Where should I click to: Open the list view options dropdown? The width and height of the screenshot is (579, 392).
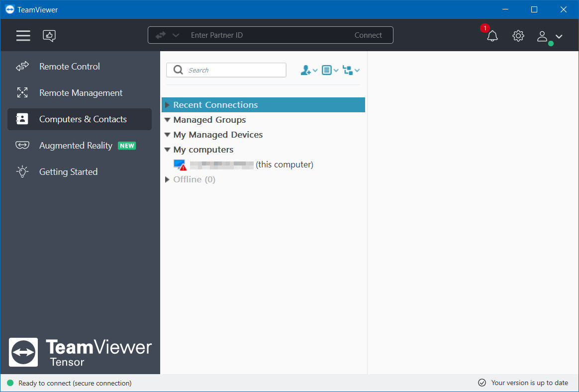point(330,70)
